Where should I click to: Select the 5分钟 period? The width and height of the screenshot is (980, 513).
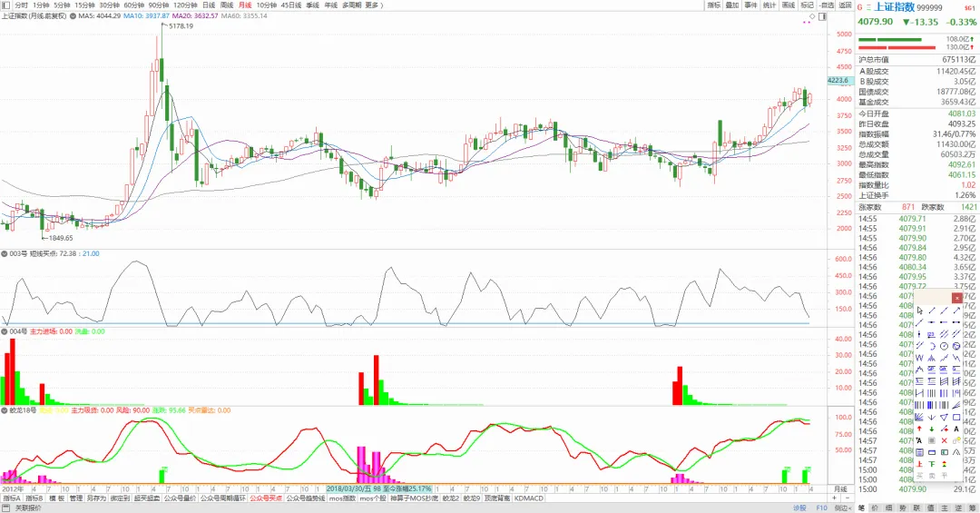point(62,5)
